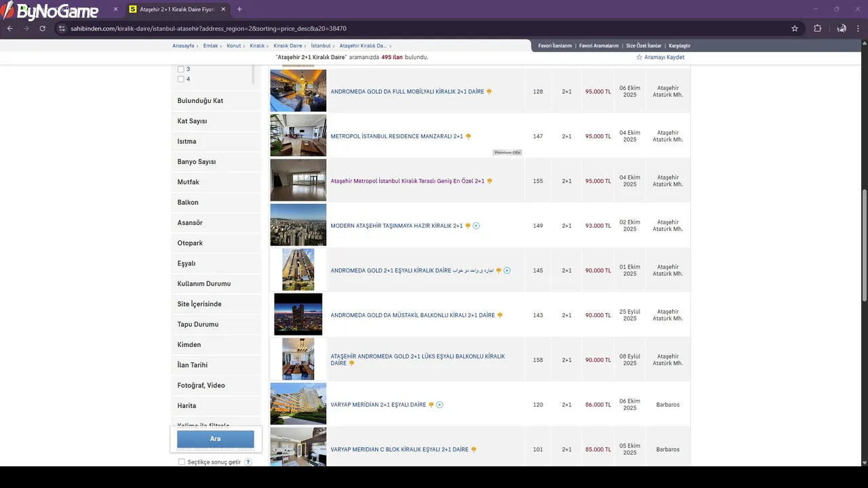Open thumbnail of MODERN ATAŞEHİR TAŞINMAYA HAZIR listing
The width and height of the screenshot is (868, 488).
point(298,225)
